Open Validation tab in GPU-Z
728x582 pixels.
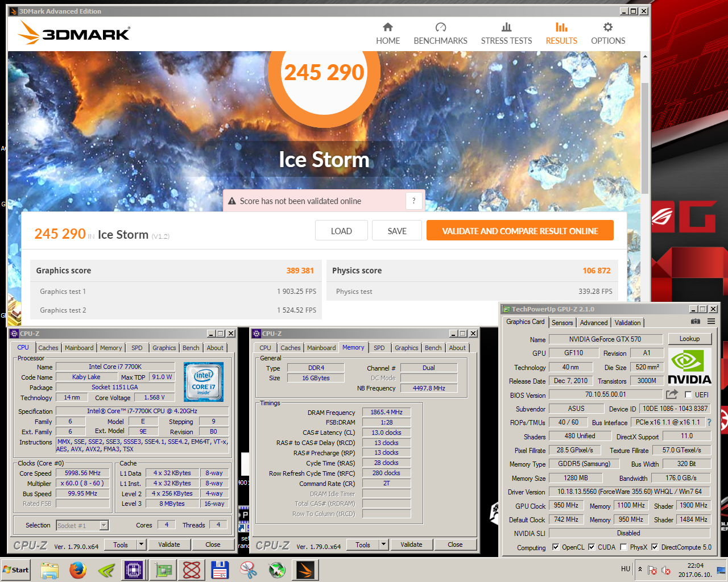click(x=628, y=322)
